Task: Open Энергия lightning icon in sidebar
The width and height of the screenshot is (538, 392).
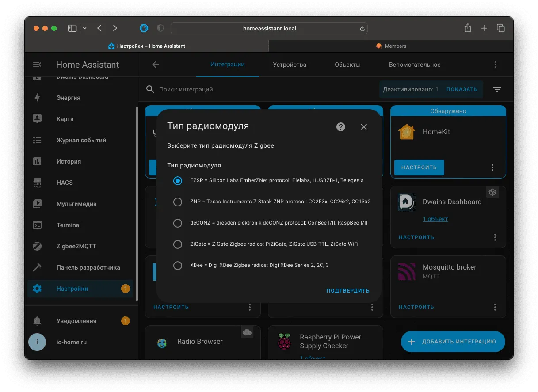Action: [37, 98]
